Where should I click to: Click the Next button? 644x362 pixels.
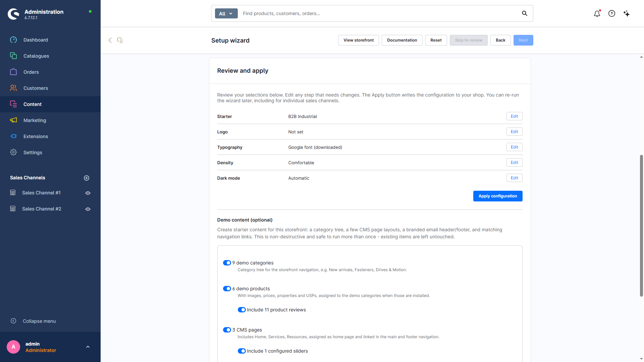point(523,40)
